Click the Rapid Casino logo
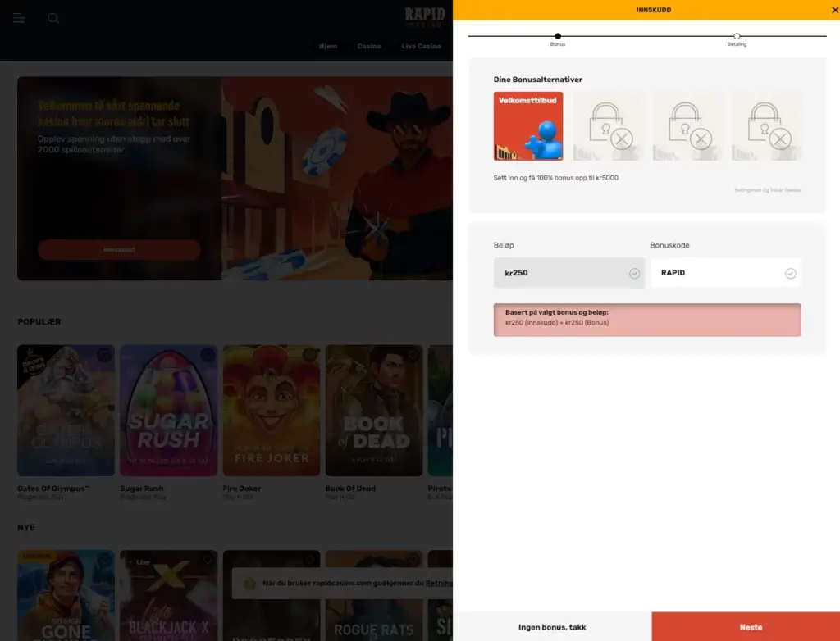840x641 pixels. (x=427, y=17)
